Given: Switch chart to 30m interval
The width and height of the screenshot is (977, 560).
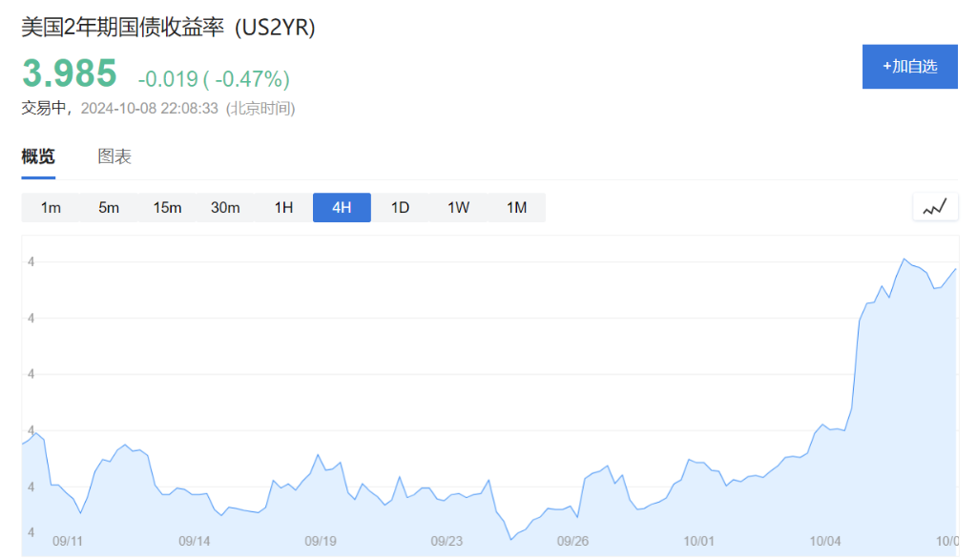Looking at the screenshot, I should [x=225, y=208].
